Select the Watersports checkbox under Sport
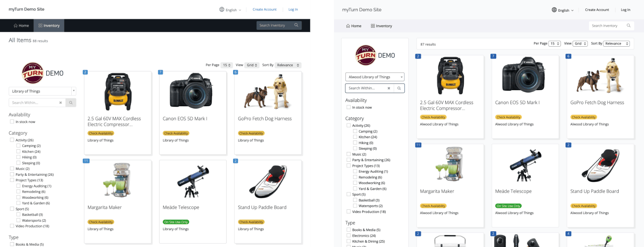Viewport: 644px width, 247px height. tap(356, 206)
